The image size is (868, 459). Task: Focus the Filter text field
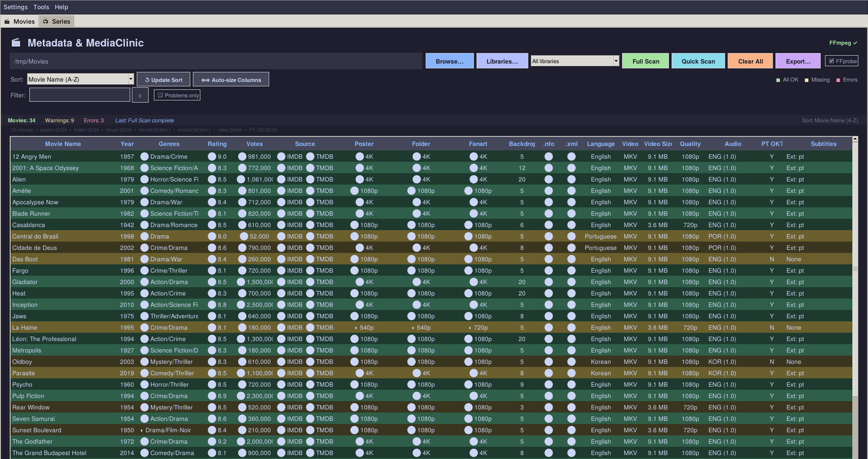pyautogui.click(x=80, y=95)
